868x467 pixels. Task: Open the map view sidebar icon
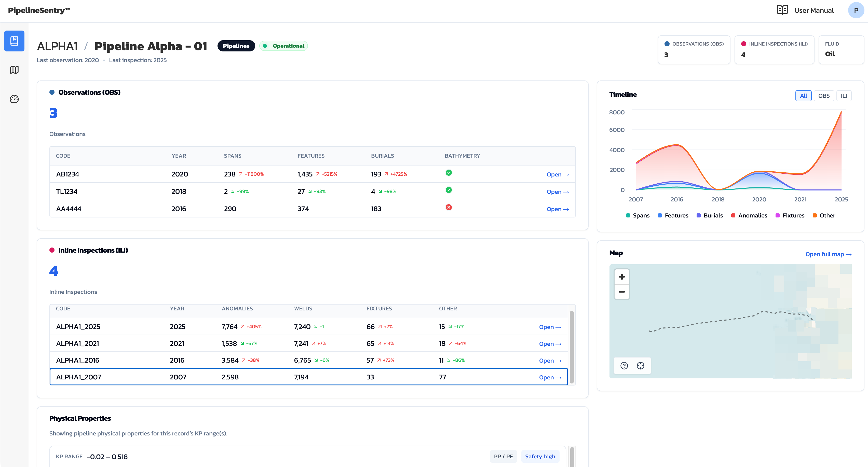[x=14, y=70]
